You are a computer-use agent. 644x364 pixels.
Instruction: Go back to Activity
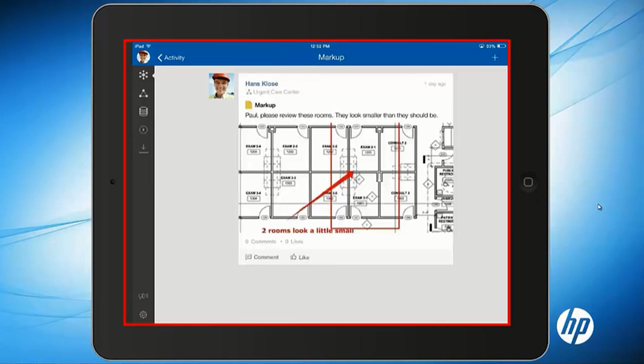(171, 58)
